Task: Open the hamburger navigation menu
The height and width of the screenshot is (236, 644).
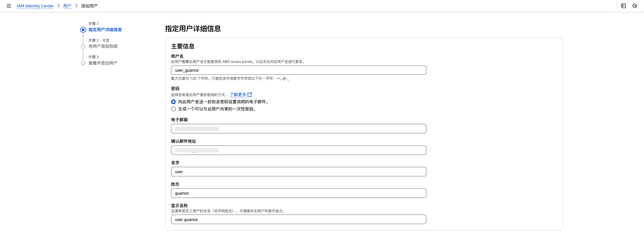Action: coord(9,6)
